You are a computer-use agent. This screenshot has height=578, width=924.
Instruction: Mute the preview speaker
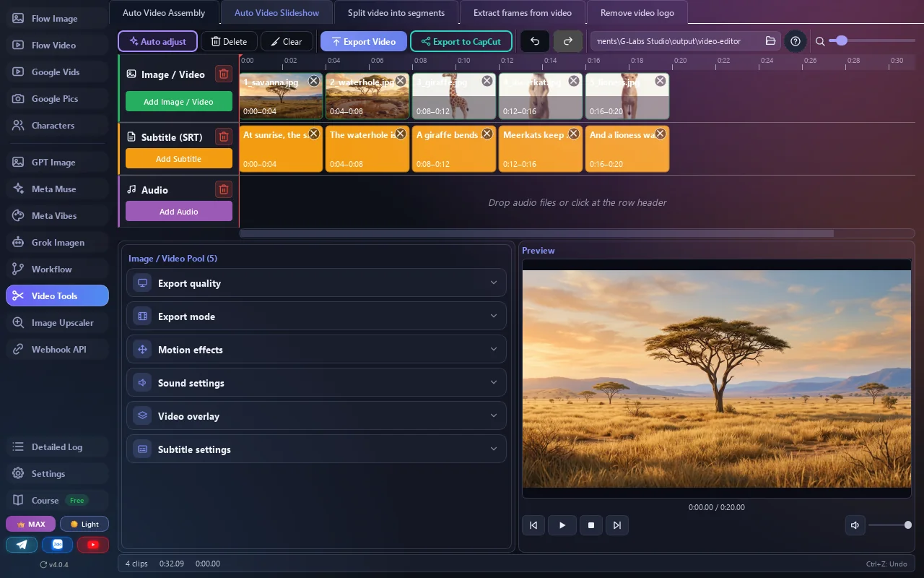coord(855,525)
